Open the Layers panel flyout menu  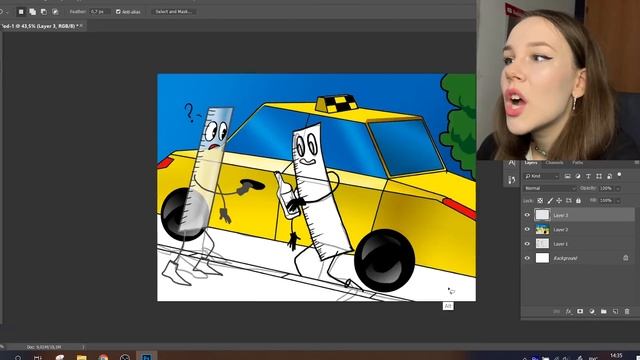click(636, 162)
